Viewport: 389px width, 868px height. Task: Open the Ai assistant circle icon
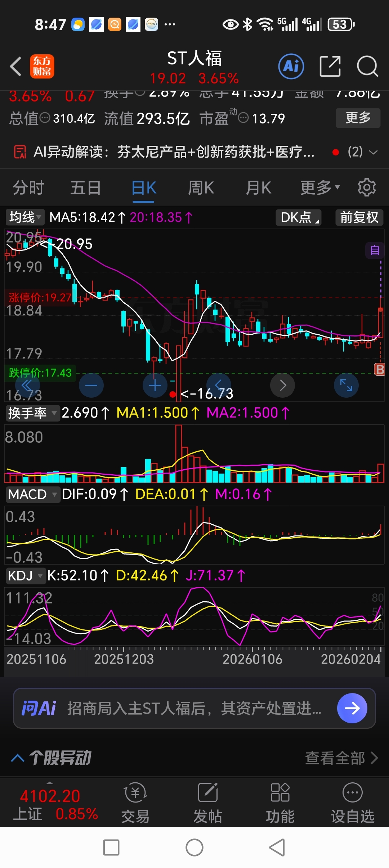pyautogui.click(x=291, y=67)
